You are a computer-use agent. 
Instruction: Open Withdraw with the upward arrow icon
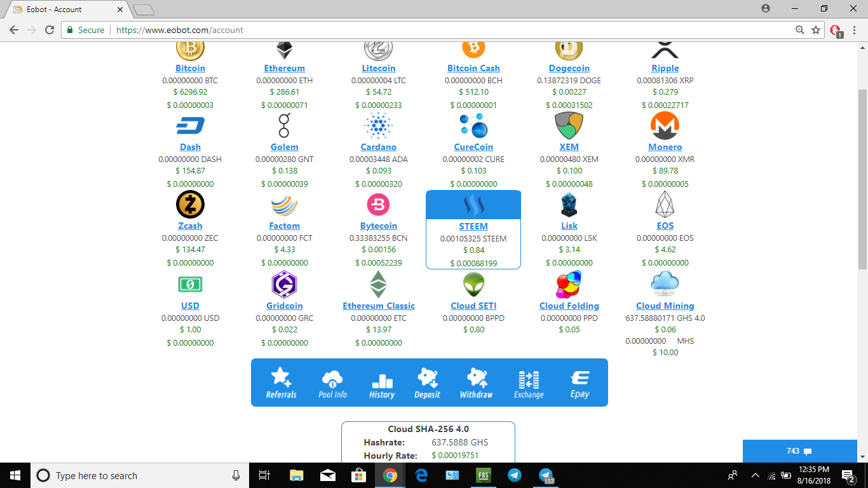[476, 378]
